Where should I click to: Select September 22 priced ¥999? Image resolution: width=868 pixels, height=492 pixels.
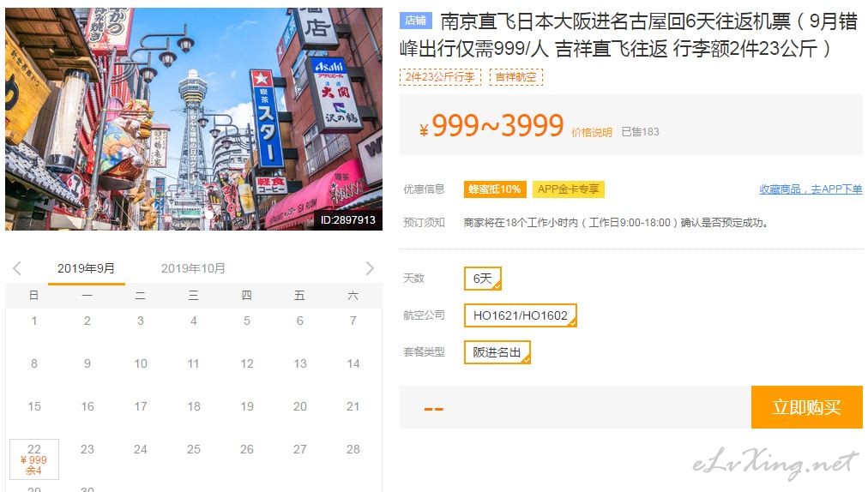[x=34, y=459]
